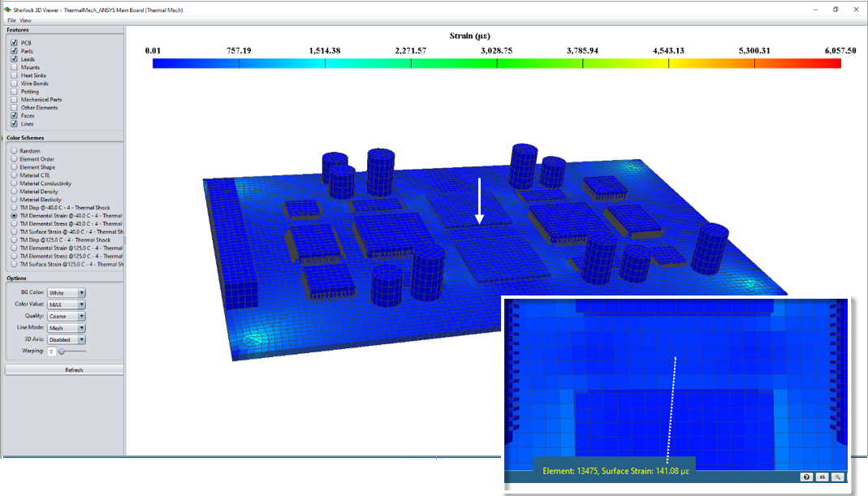Pick the Element Shape radio option
Image resolution: width=868 pixels, height=496 pixels.
pos(14,166)
